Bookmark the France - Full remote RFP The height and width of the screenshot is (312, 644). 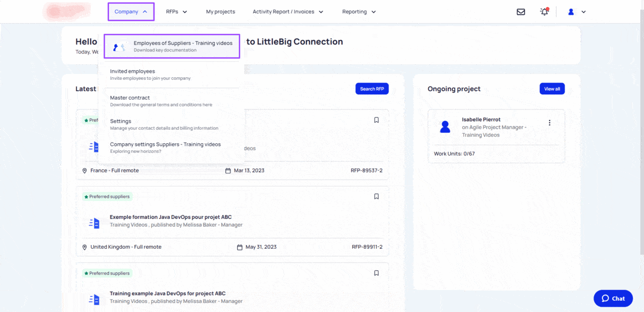(376, 120)
